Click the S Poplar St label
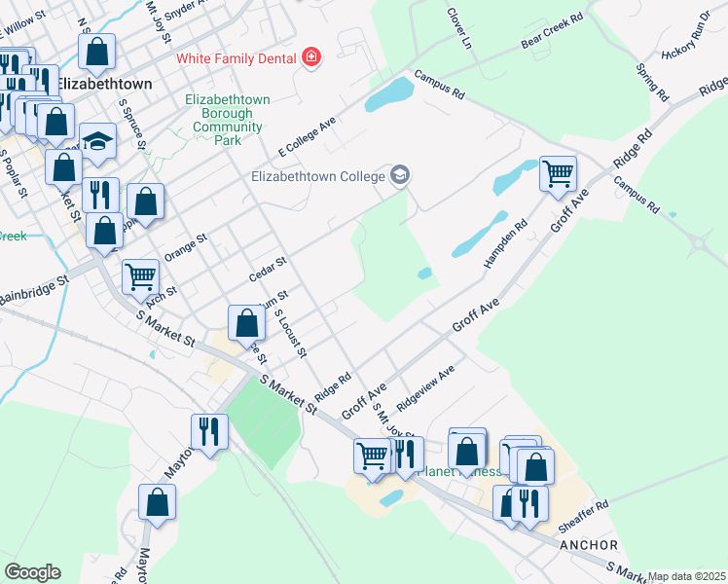 (x=14, y=173)
